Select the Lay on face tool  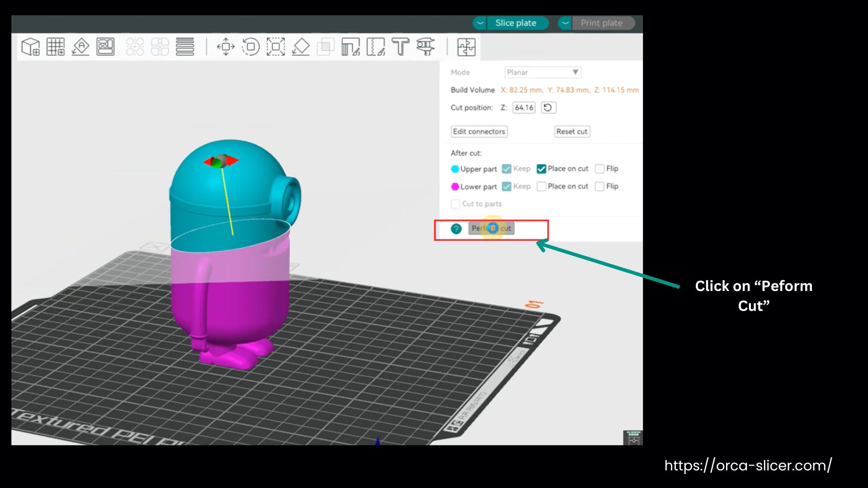tap(301, 47)
